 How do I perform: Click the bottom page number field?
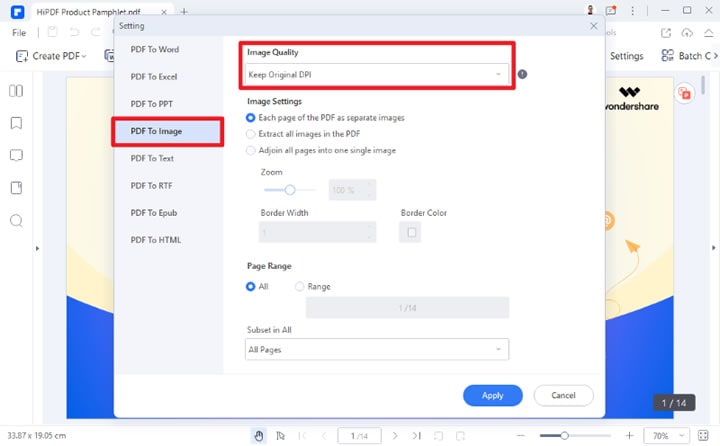coord(360,436)
